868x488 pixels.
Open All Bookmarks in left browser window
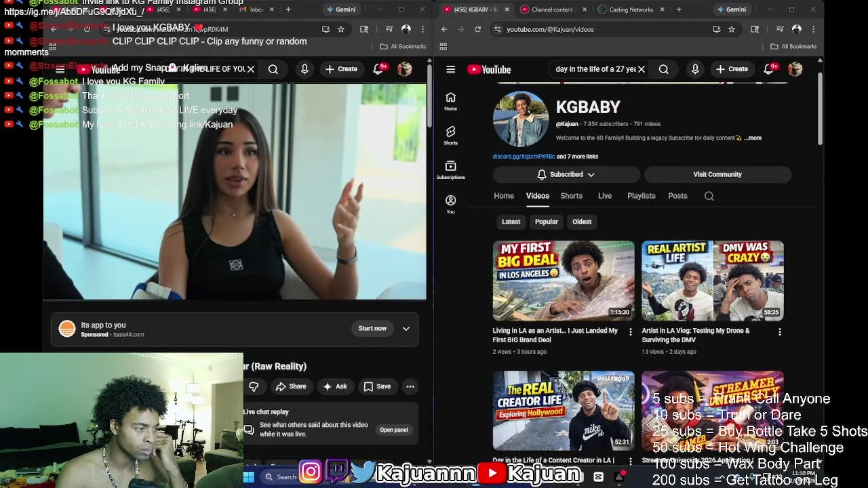[403, 46]
